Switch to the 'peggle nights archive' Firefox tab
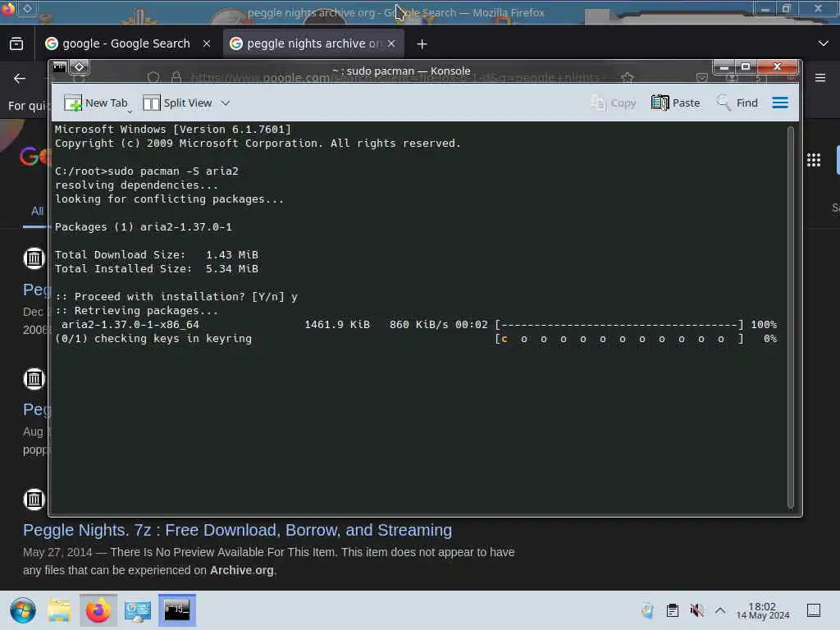The height and width of the screenshot is (630, 840). coord(307,43)
